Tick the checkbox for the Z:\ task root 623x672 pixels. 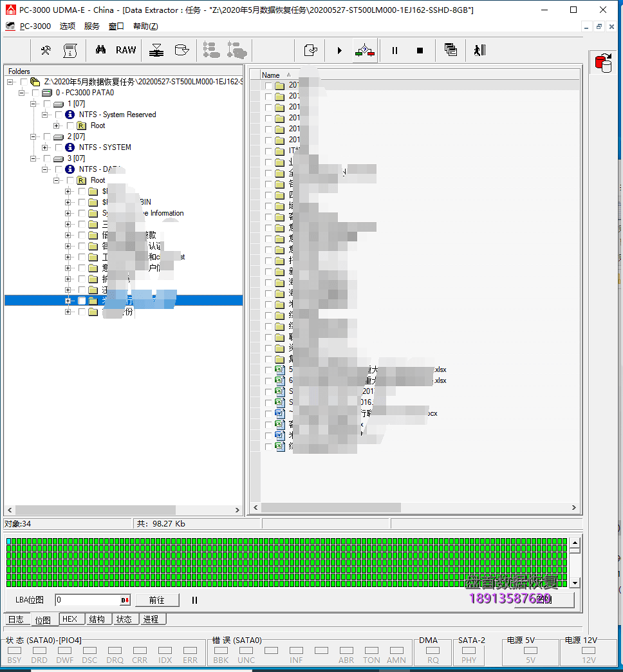pyautogui.click(x=24, y=82)
